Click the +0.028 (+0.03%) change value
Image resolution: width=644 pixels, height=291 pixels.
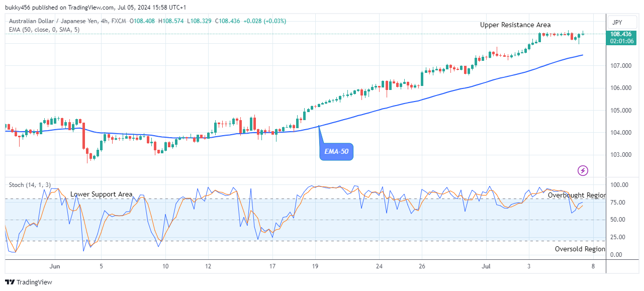click(265, 21)
